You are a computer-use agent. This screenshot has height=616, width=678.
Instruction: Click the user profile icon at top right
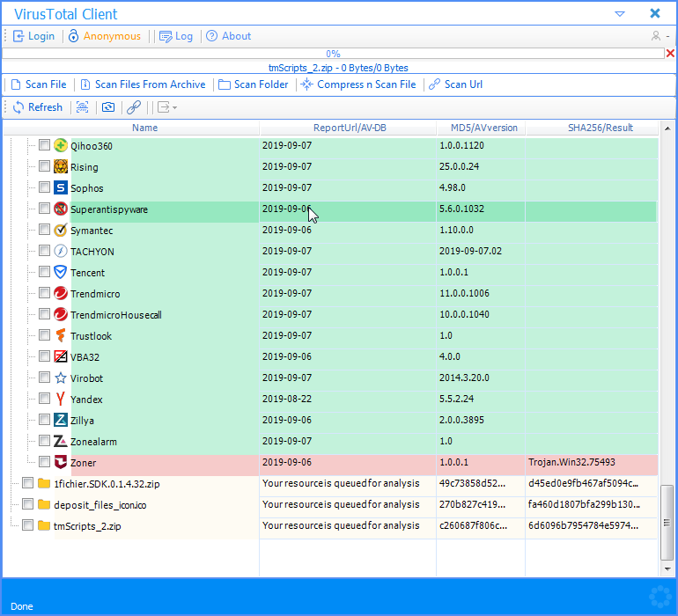[656, 36]
